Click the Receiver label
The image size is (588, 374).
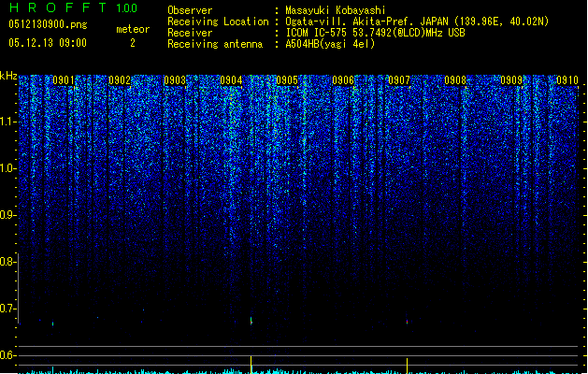190,33
